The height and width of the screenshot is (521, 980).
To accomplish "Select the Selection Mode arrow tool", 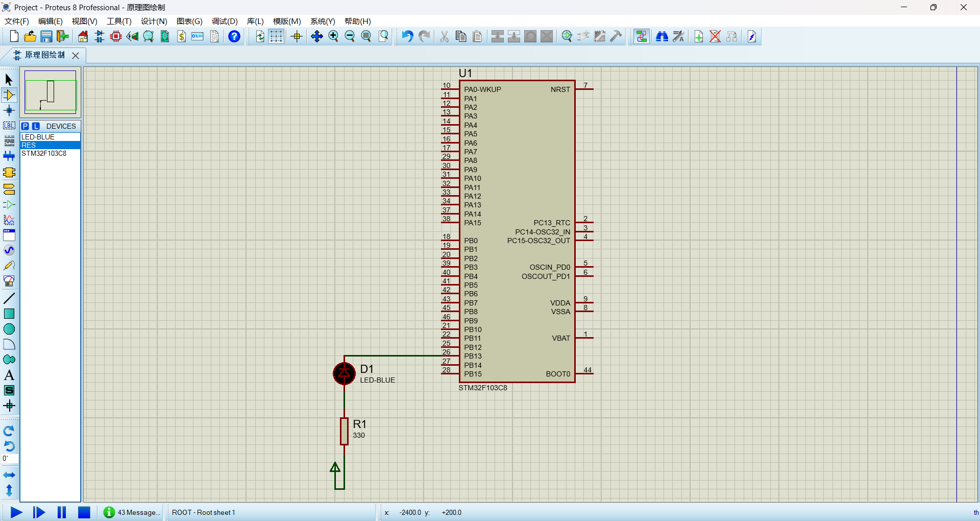I will (9, 80).
